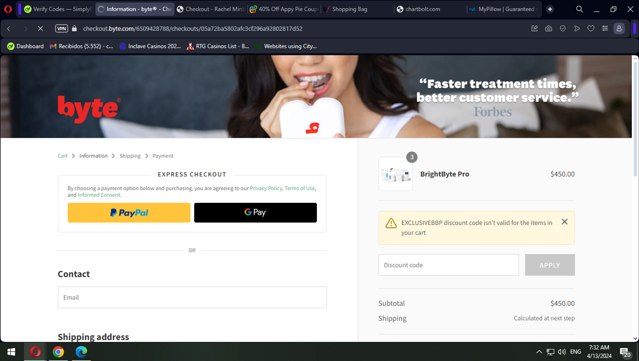Launch Microsoft Edge from the taskbar
Viewport: 639px width, 361px height.
pos(82,352)
